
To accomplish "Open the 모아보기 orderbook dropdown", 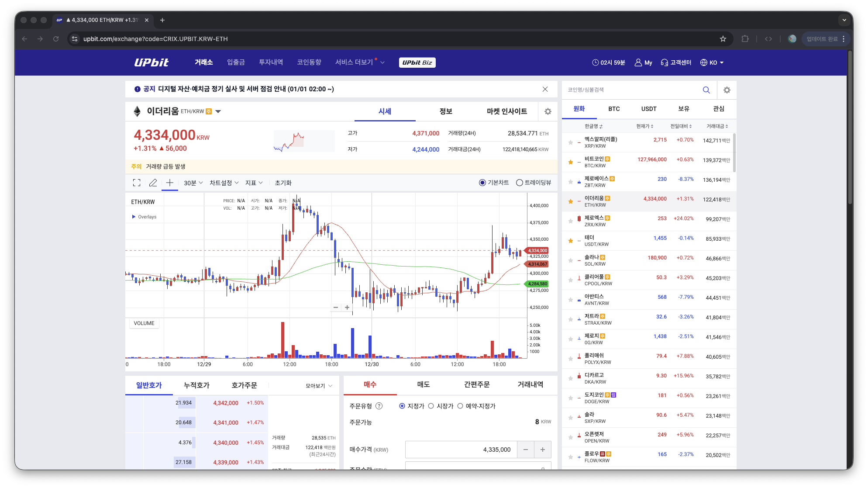I will tap(319, 386).
